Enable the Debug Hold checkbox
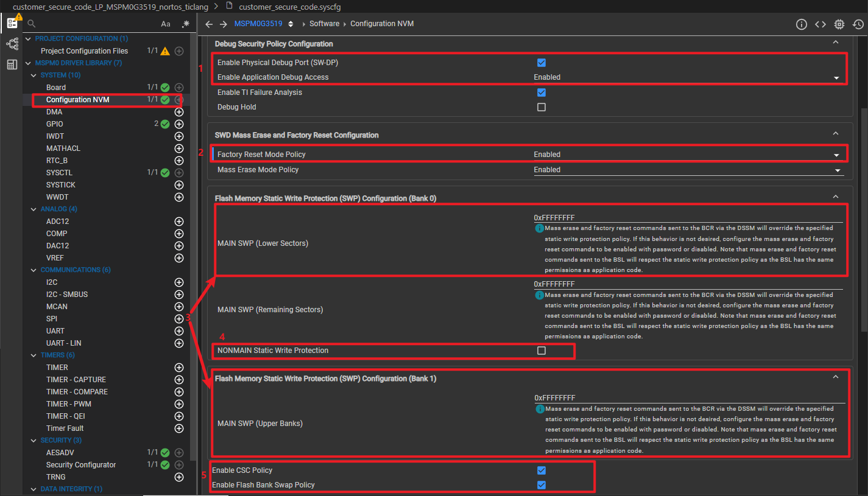The height and width of the screenshot is (496, 868). tap(541, 107)
